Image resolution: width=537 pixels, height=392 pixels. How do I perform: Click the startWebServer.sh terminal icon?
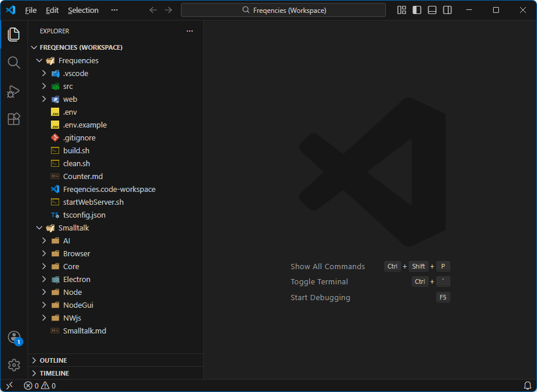point(55,202)
